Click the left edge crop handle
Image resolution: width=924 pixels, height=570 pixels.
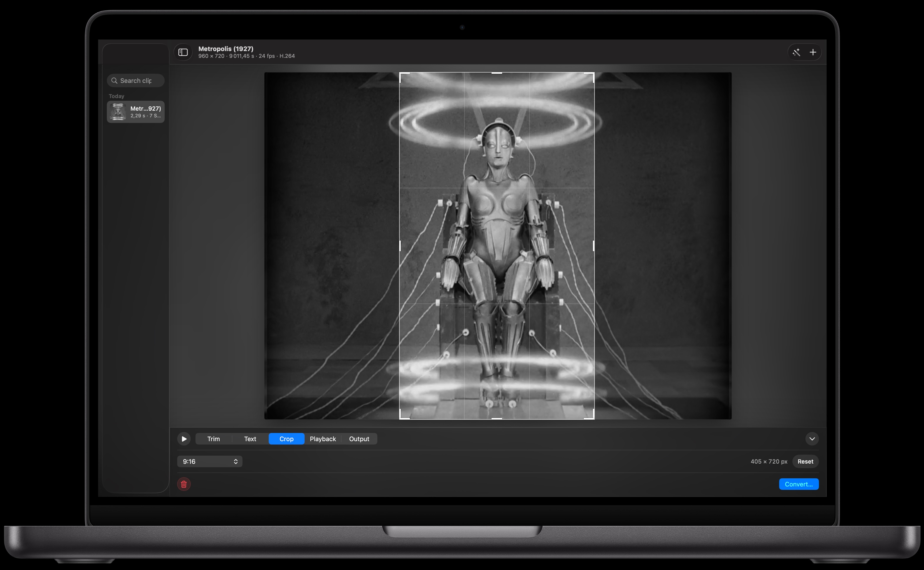400,246
